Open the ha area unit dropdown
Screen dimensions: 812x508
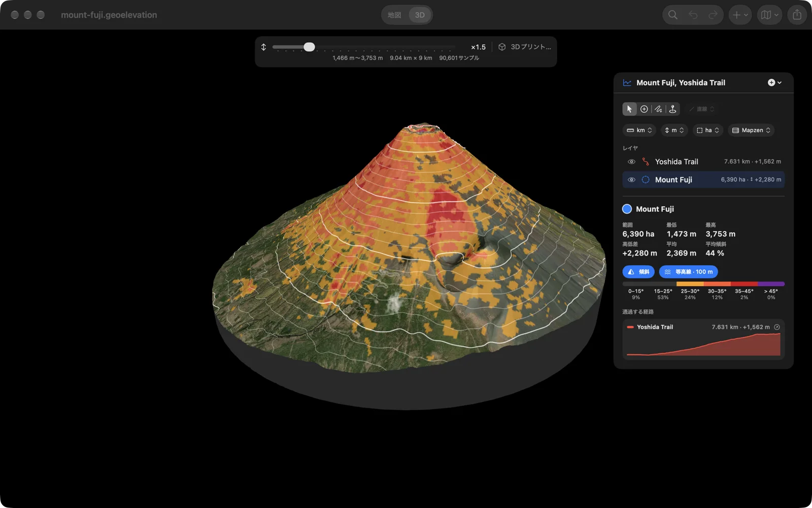pyautogui.click(x=707, y=131)
